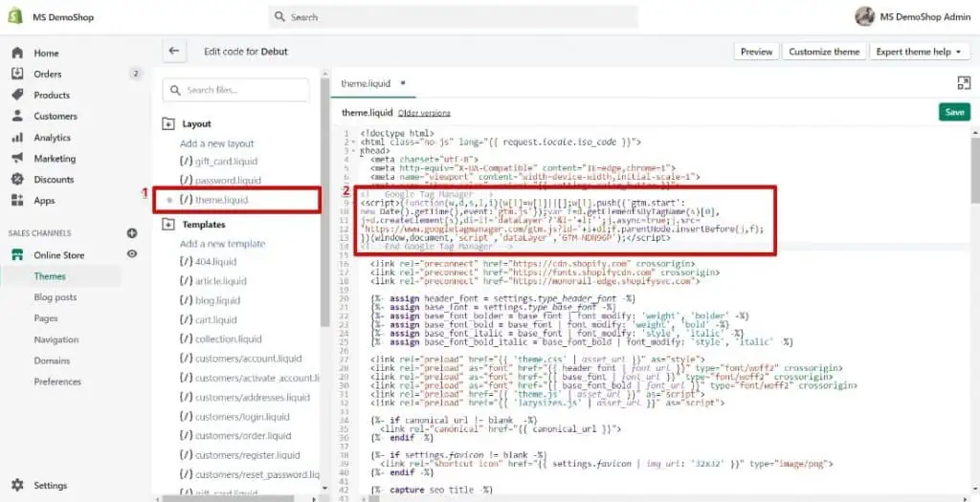Open Customers section
The height and width of the screenshot is (502, 980).
tap(56, 116)
